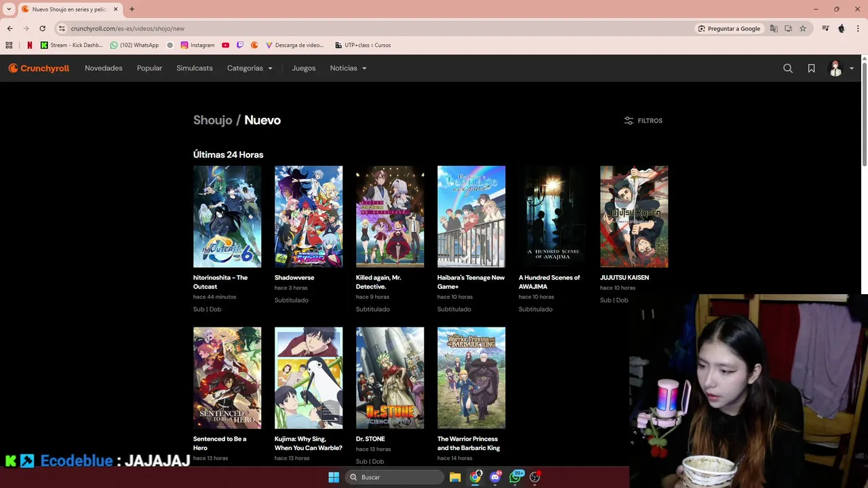Open WhatsApp from the taskbar

coord(515,477)
